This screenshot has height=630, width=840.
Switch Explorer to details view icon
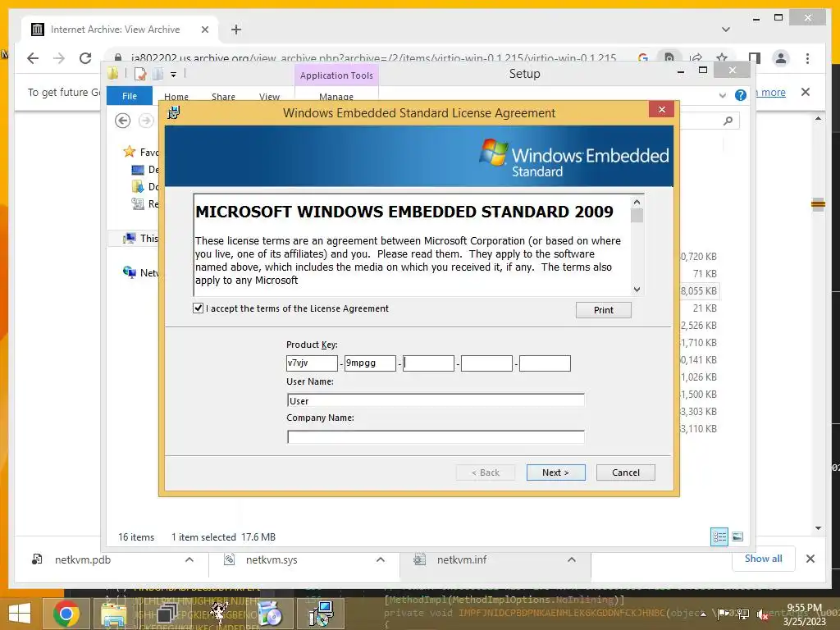pos(719,536)
